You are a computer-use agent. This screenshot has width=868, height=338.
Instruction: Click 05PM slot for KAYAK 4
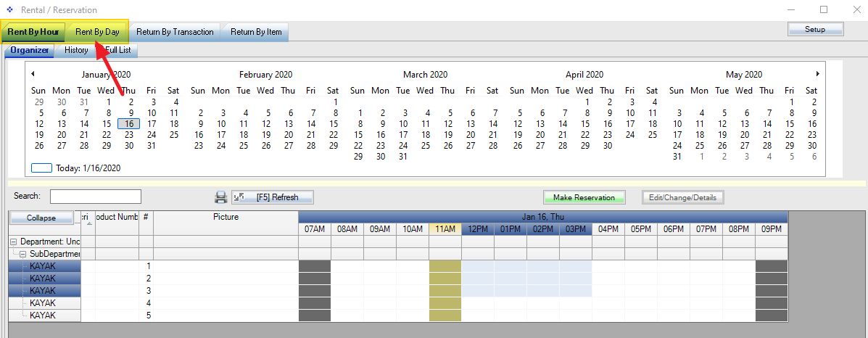tap(641, 303)
